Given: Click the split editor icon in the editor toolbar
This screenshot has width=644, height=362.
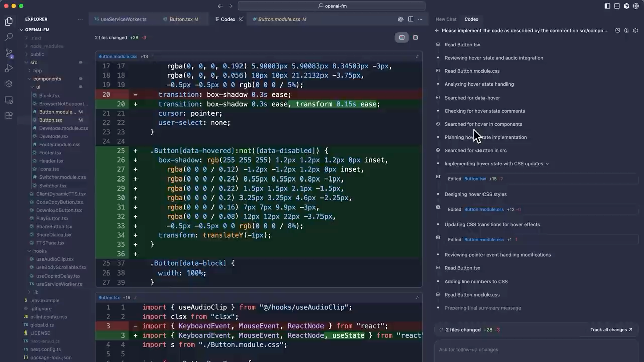Looking at the screenshot, I should [410, 19].
